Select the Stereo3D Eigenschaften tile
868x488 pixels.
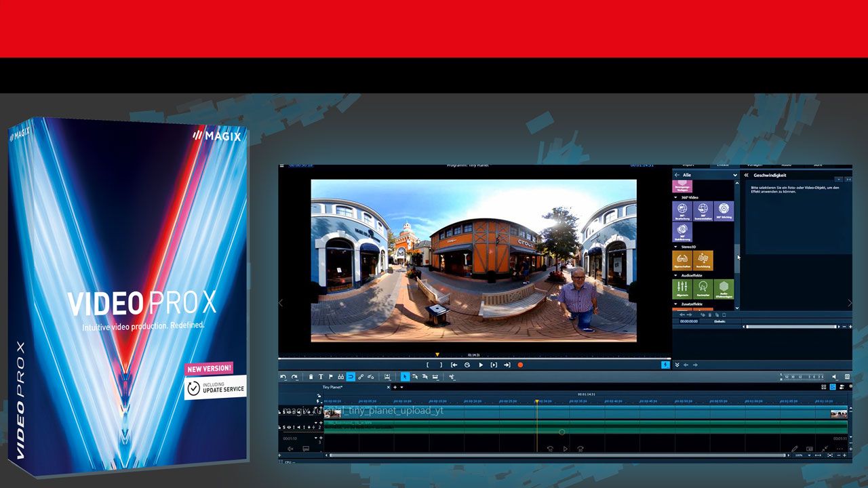click(682, 260)
